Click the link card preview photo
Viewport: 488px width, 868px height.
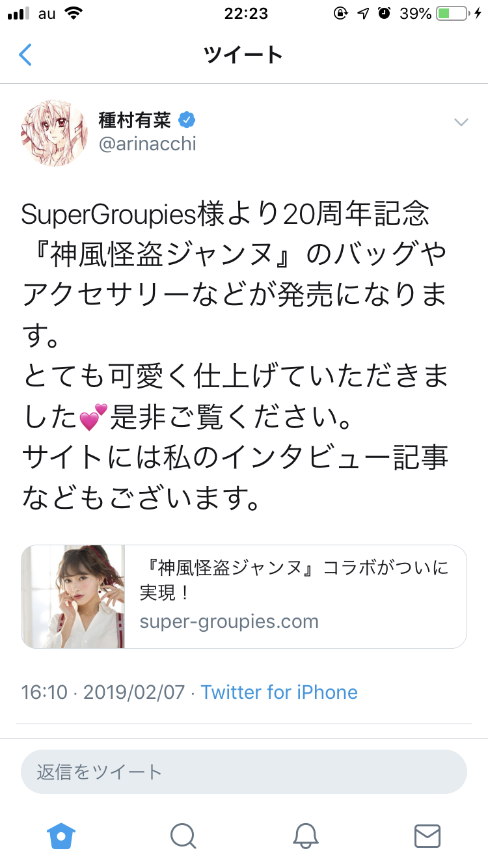[73, 597]
